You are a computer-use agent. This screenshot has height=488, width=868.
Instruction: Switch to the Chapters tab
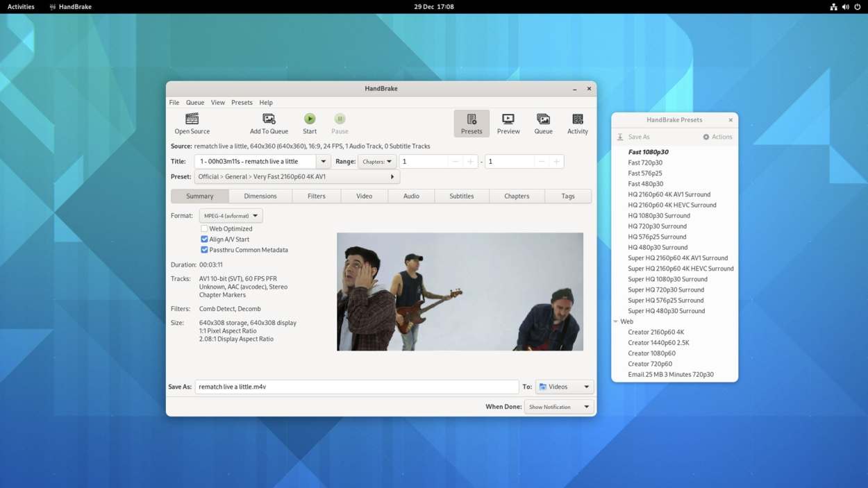517,196
